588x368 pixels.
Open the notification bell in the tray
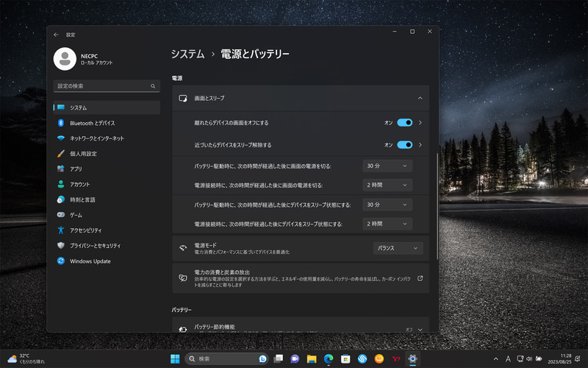click(578, 359)
